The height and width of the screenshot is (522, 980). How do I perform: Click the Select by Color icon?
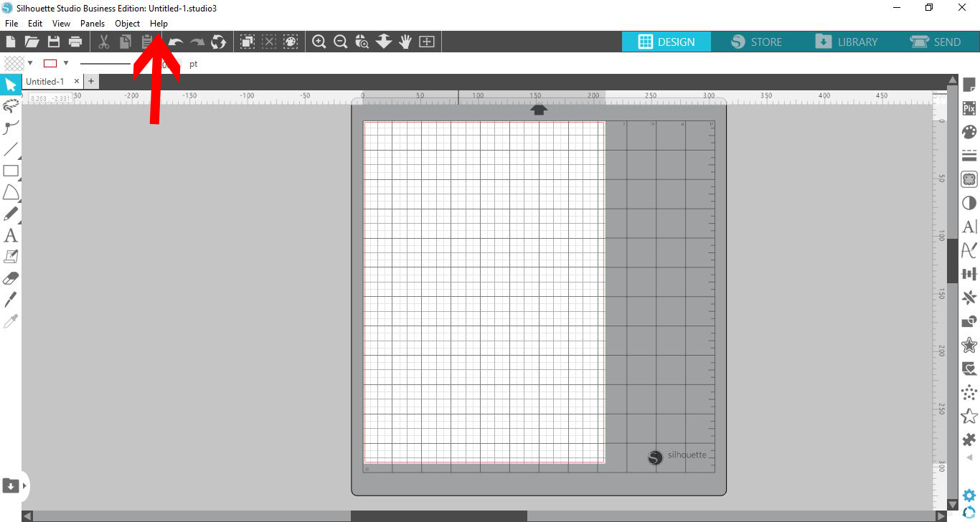[291, 42]
